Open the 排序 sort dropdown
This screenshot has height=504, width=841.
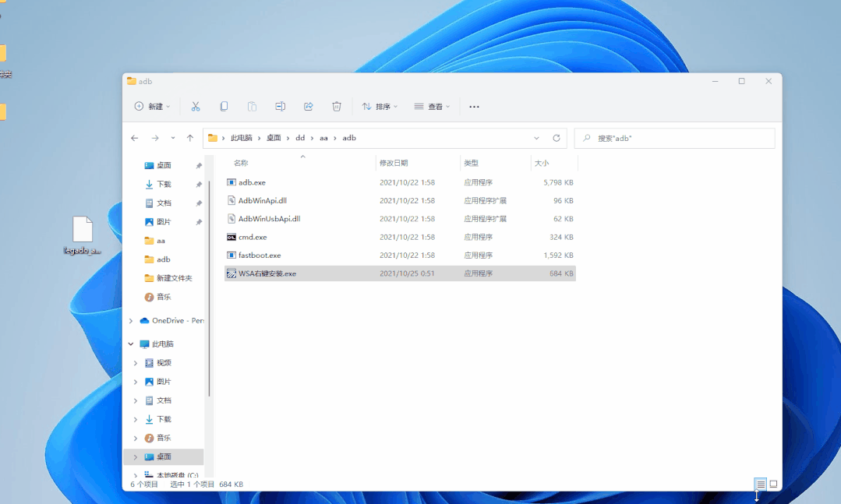click(x=380, y=106)
